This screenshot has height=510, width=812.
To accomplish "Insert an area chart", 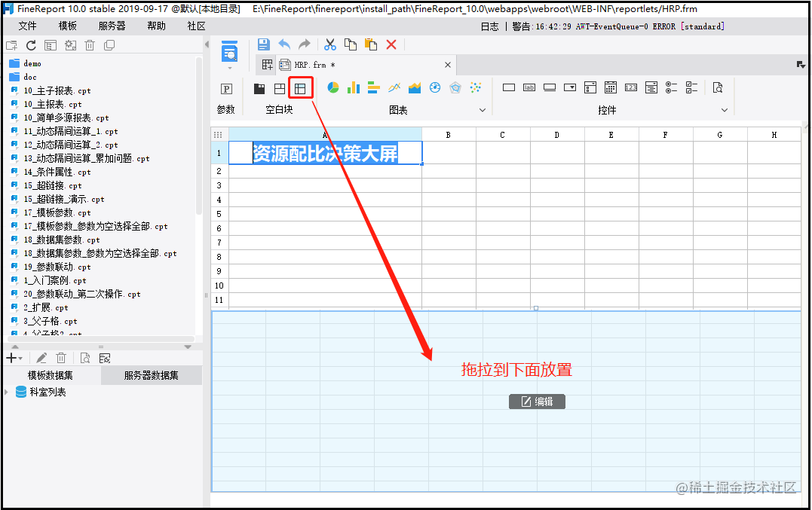I will [415, 87].
